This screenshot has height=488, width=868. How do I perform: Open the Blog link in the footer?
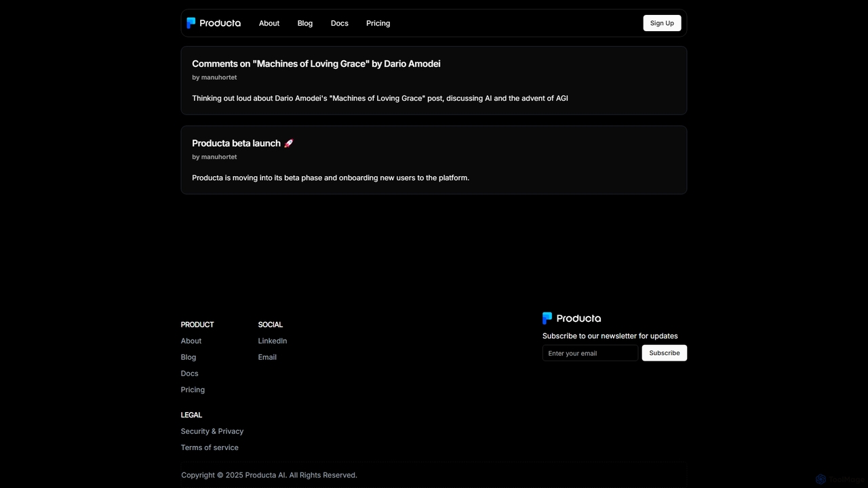coord(189,357)
